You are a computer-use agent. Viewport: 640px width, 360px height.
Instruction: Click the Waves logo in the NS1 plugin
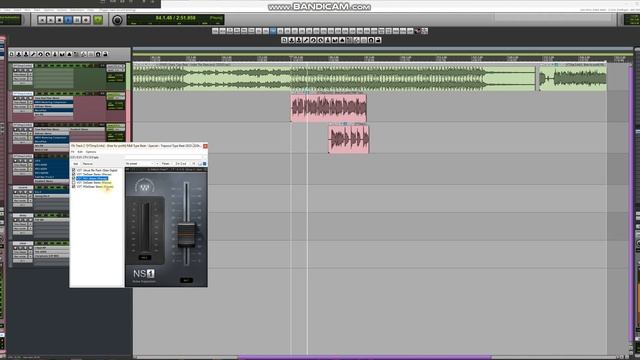[144, 188]
